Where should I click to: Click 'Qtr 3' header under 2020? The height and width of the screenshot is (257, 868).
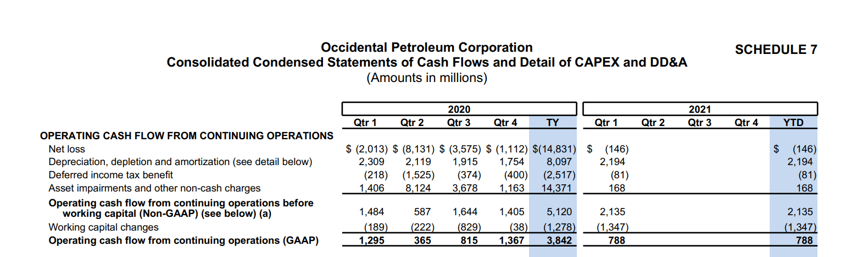pyautogui.click(x=459, y=122)
